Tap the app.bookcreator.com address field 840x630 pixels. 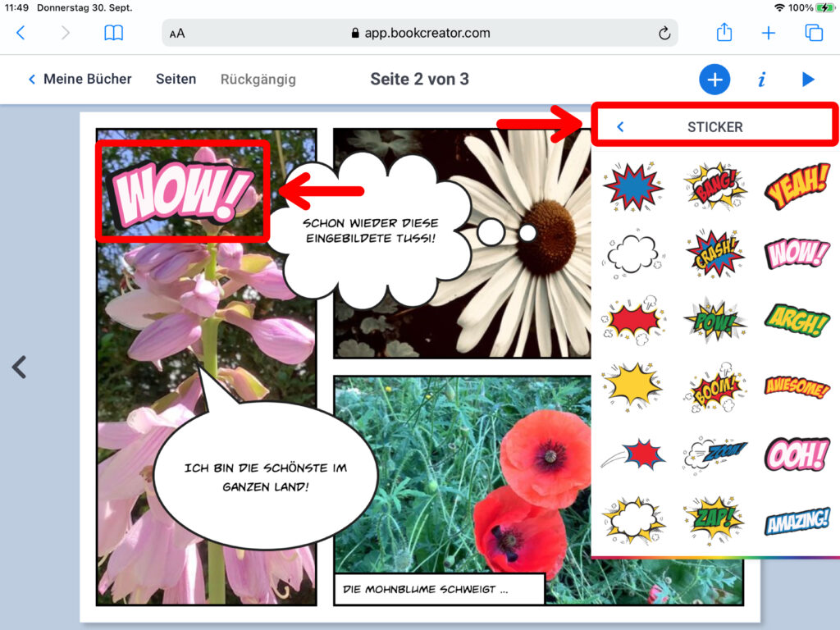click(x=419, y=34)
